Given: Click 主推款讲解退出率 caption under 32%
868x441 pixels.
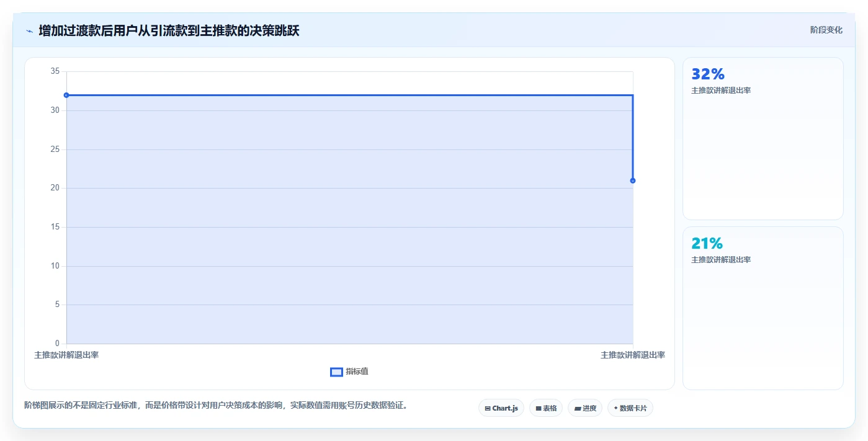Looking at the screenshot, I should 721,91.
